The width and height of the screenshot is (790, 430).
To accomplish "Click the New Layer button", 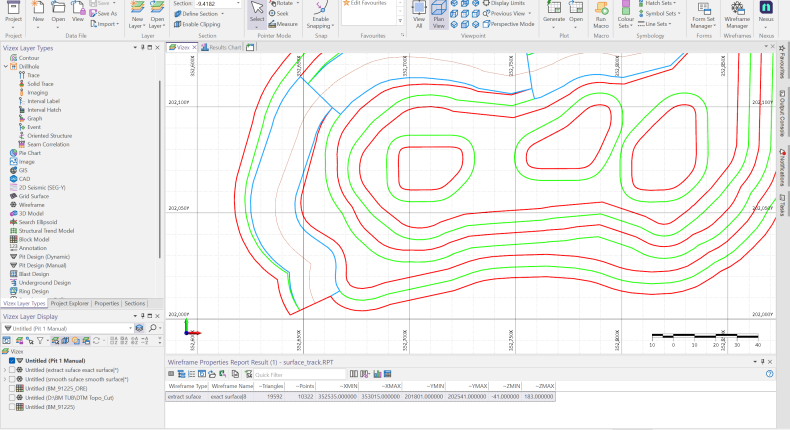I will click(x=137, y=15).
